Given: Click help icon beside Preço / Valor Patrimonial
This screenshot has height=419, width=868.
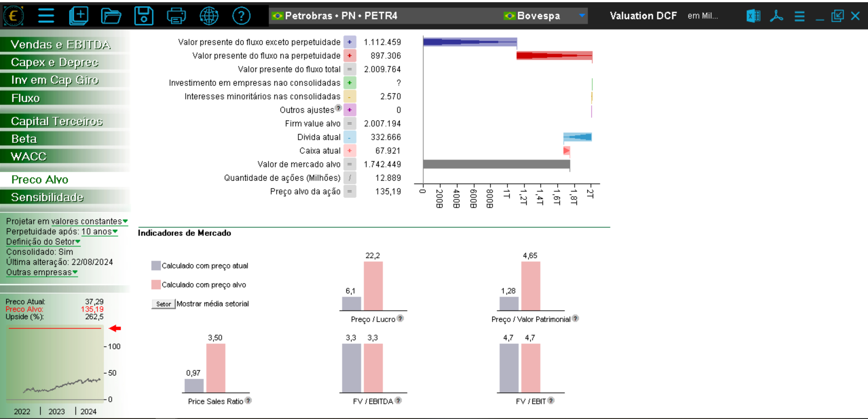Looking at the screenshot, I should pos(575,318).
